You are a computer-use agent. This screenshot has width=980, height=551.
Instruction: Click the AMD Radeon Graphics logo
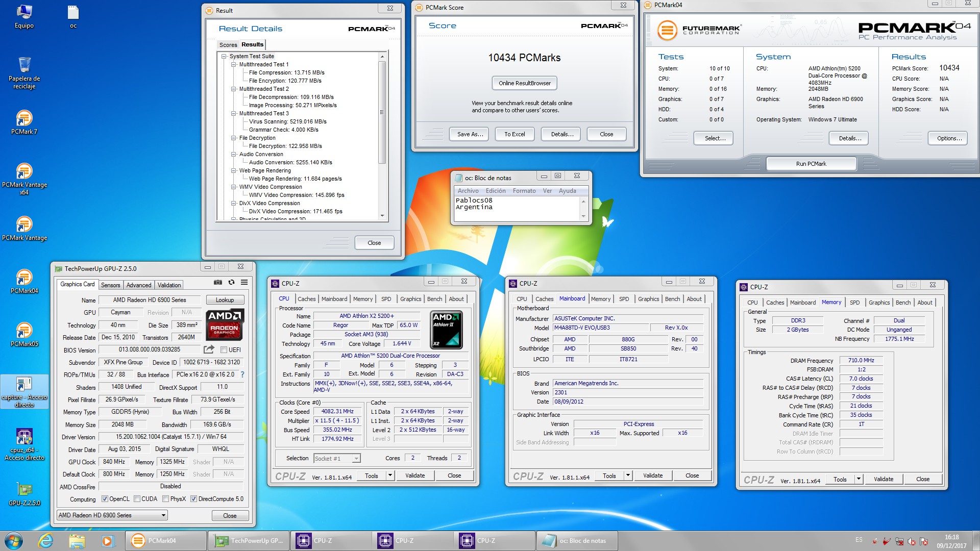point(225,324)
